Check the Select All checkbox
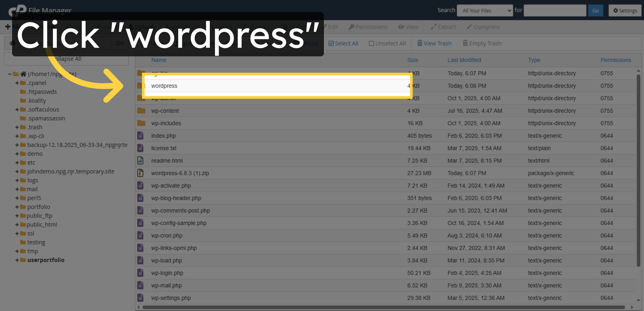Image resolution: width=644 pixels, height=311 pixels. pos(332,43)
